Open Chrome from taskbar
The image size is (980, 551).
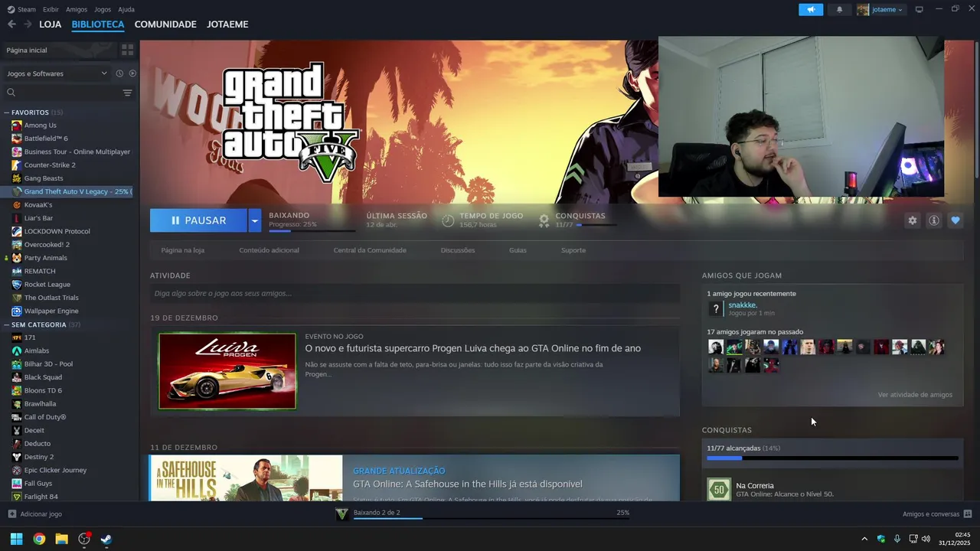(x=39, y=539)
